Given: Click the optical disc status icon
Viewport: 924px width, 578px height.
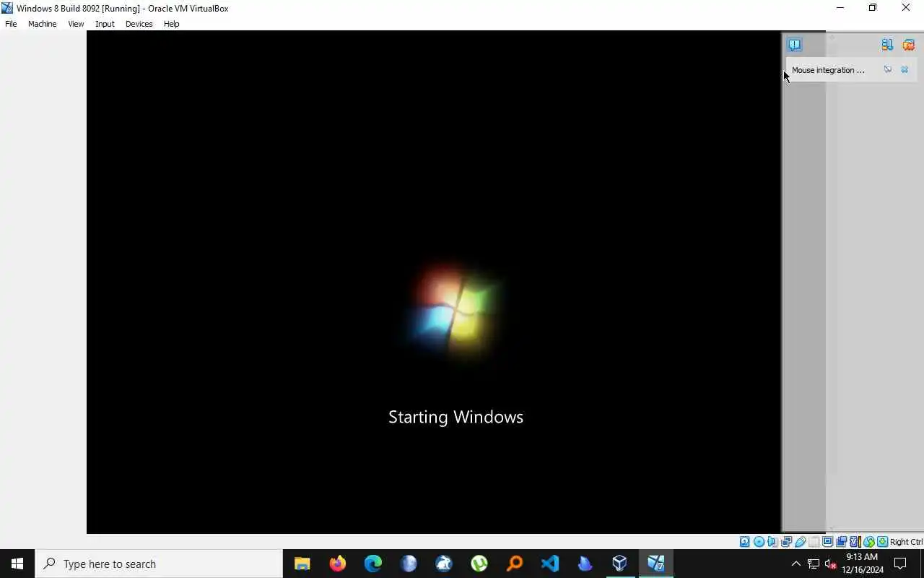Looking at the screenshot, I should [x=759, y=542].
